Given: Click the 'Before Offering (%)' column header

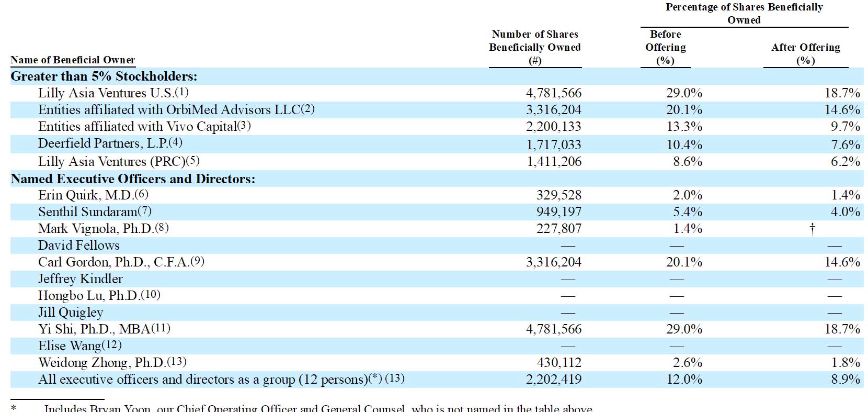Looking at the screenshot, I should coord(666,47).
